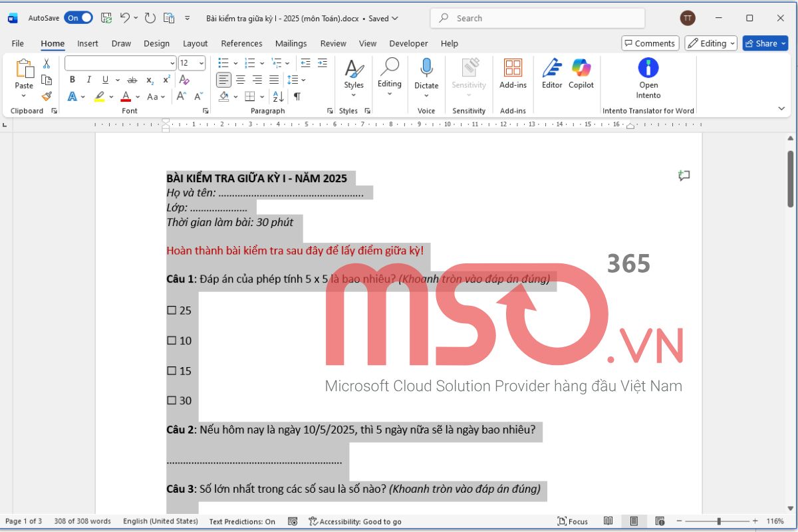Toggle the AutoSave switch

click(78, 18)
